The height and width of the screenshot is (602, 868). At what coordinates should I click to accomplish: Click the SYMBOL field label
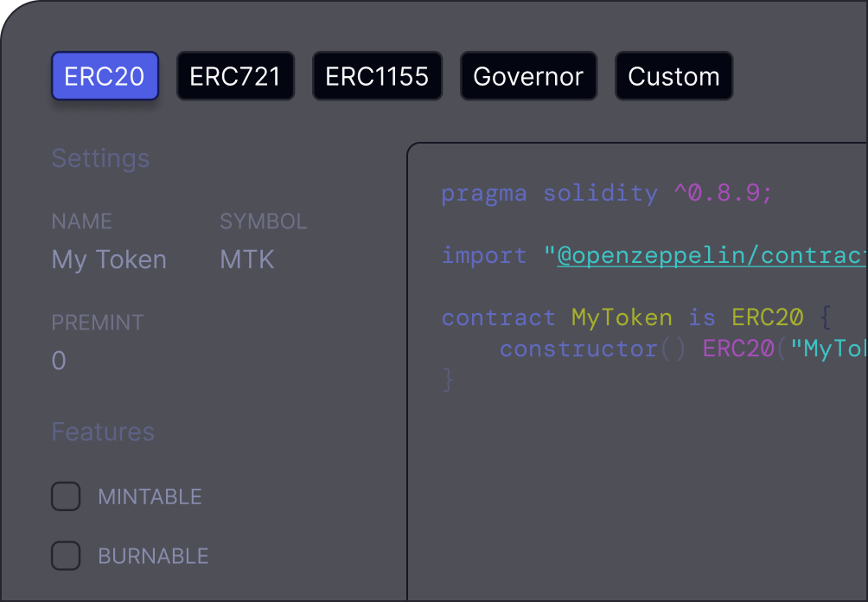coord(263,221)
